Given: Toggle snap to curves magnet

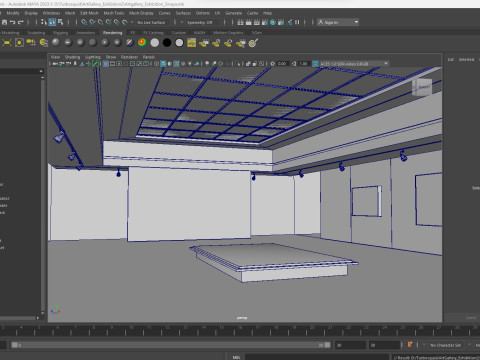Looking at the screenshot, I should pos(92,22).
